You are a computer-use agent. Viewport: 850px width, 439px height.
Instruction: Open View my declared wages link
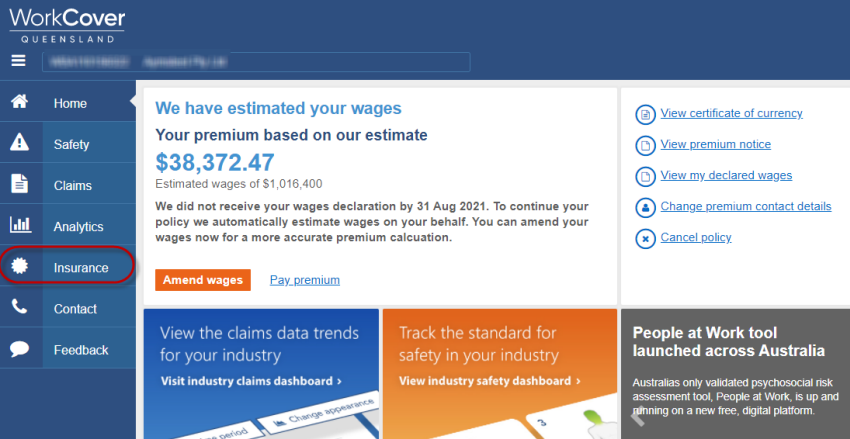[x=726, y=175]
